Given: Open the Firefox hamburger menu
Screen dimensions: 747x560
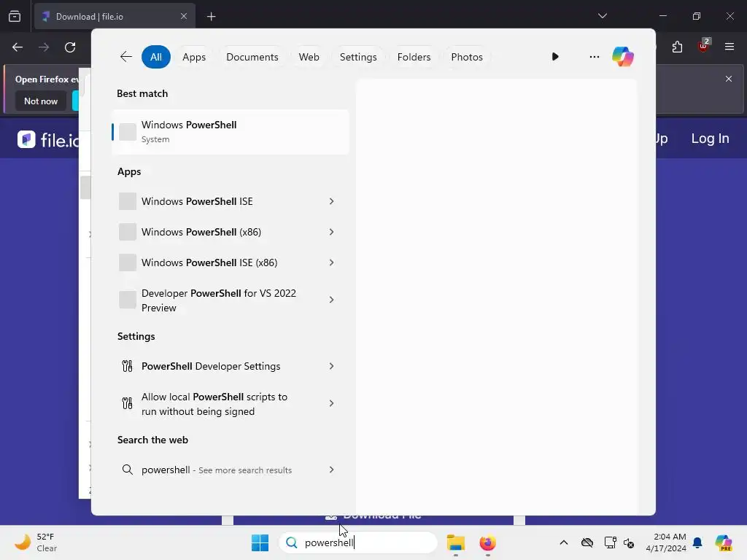Looking at the screenshot, I should (729, 47).
